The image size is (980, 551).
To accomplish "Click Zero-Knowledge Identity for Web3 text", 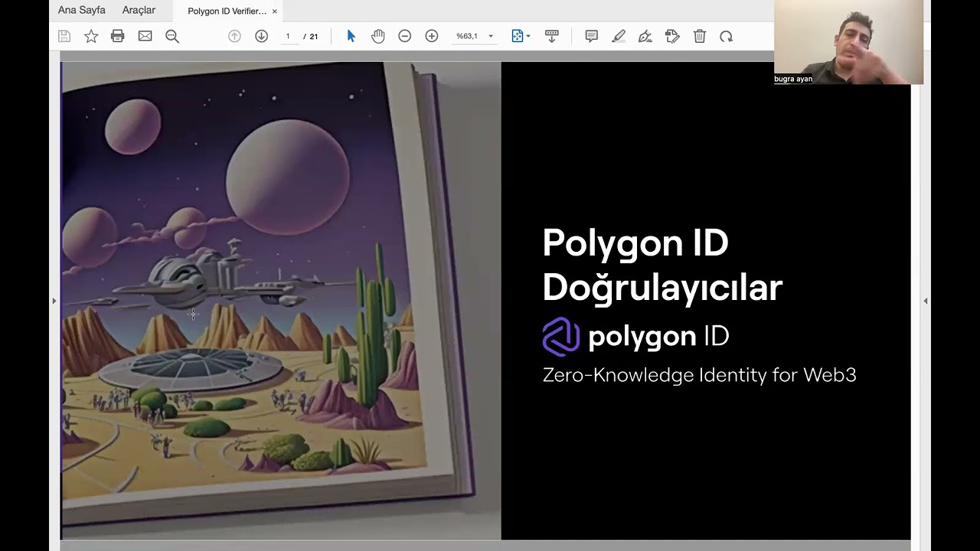I will pyautogui.click(x=699, y=375).
